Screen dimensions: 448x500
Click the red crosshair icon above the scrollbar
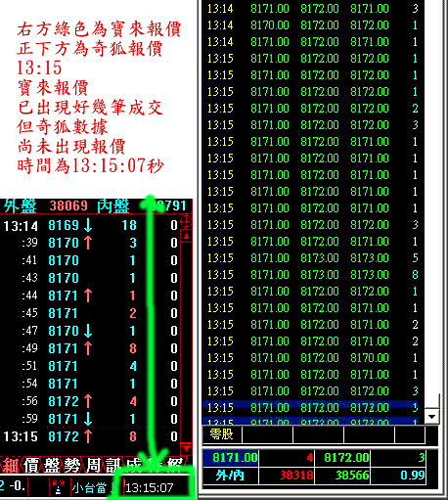click(186, 222)
